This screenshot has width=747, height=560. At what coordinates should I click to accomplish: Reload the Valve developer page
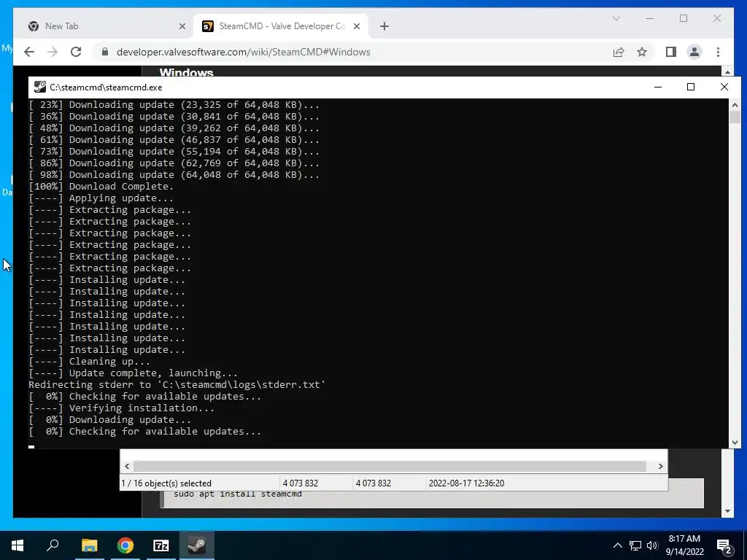click(76, 52)
